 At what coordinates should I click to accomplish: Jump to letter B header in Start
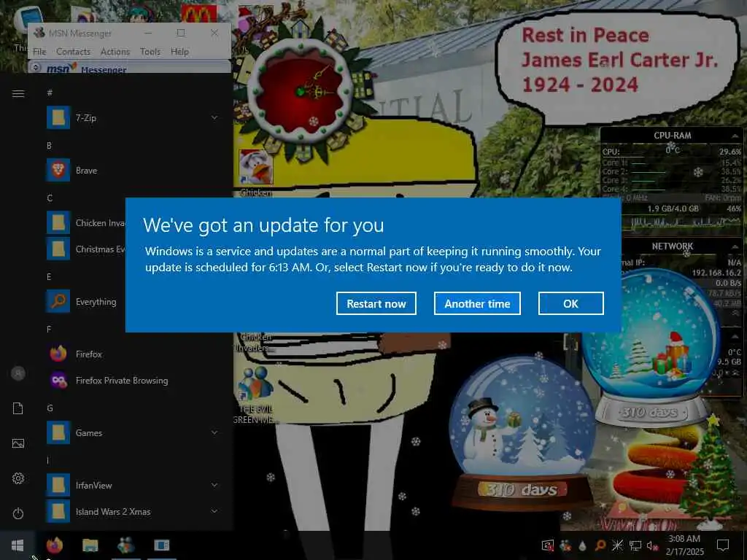[49, 145]
